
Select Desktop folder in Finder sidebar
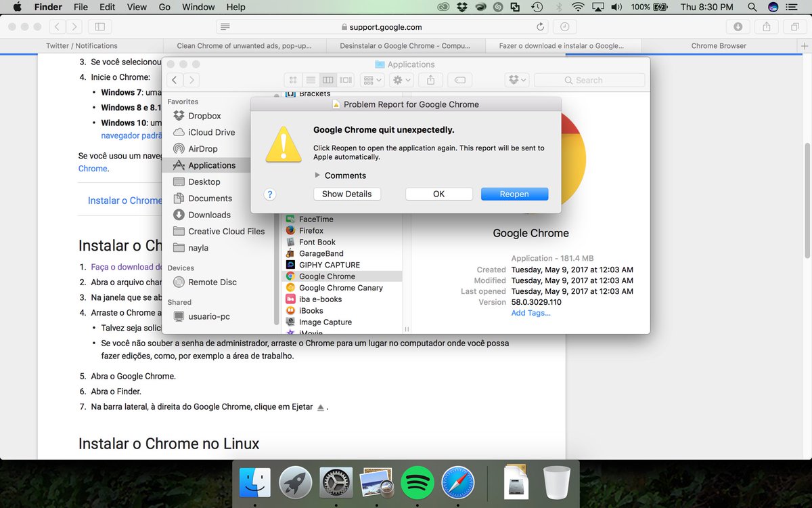pos(196,182)
